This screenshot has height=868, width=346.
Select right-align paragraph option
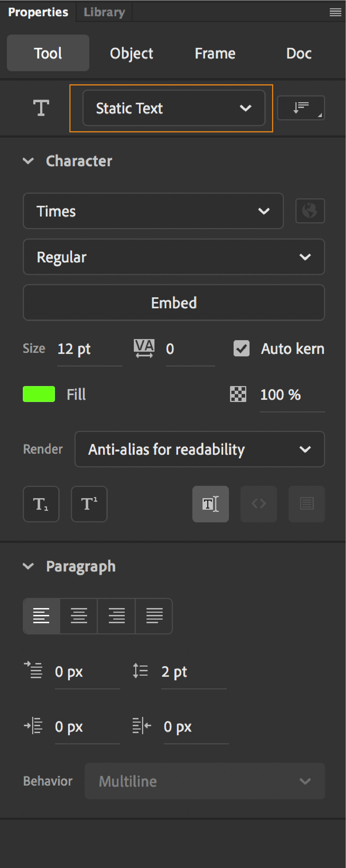(116, 616)
